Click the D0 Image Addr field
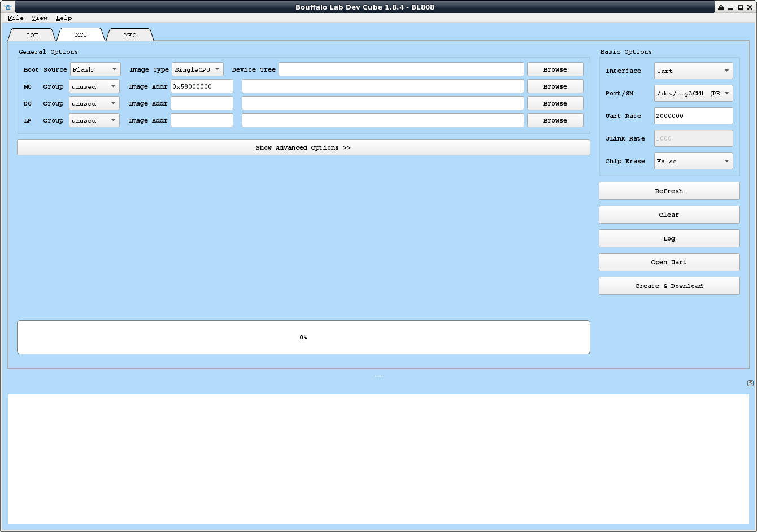This screenshot has width=757, height=532. click(202, 103)
